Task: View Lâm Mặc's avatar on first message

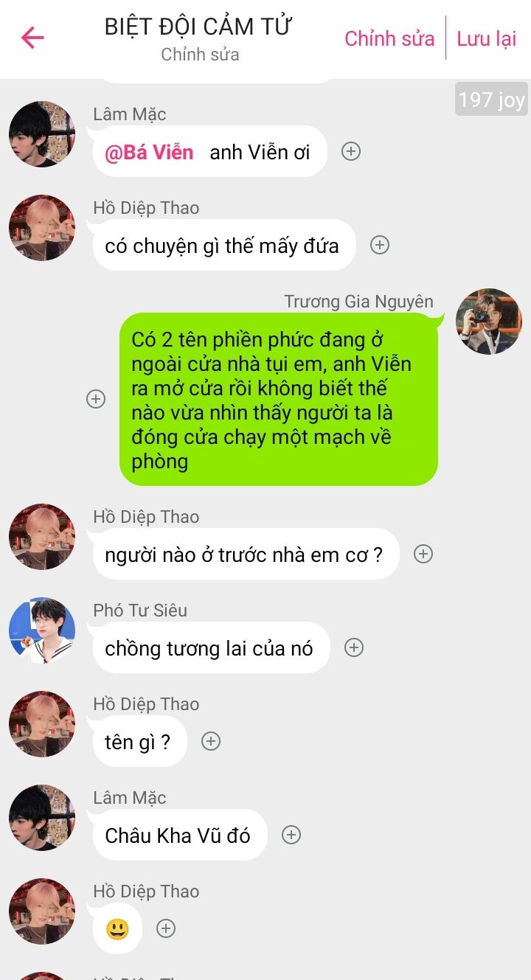Action: (x=42, y=134)
